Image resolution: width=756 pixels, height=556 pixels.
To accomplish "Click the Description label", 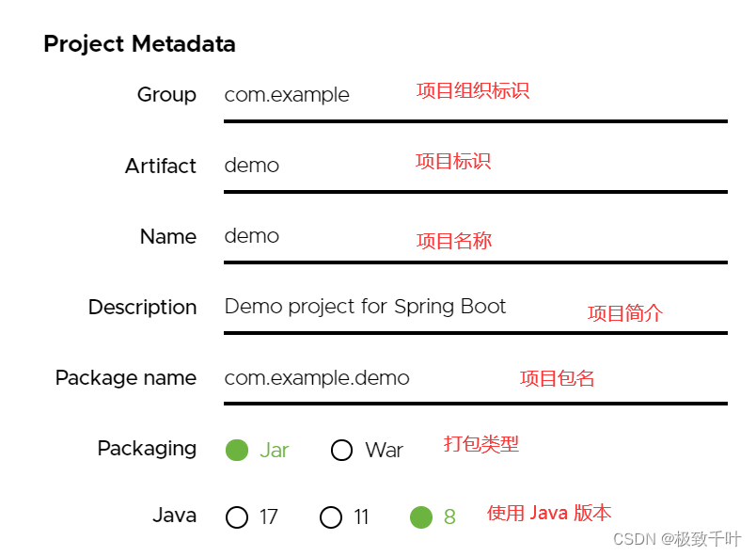I will (x=143, y=308).
